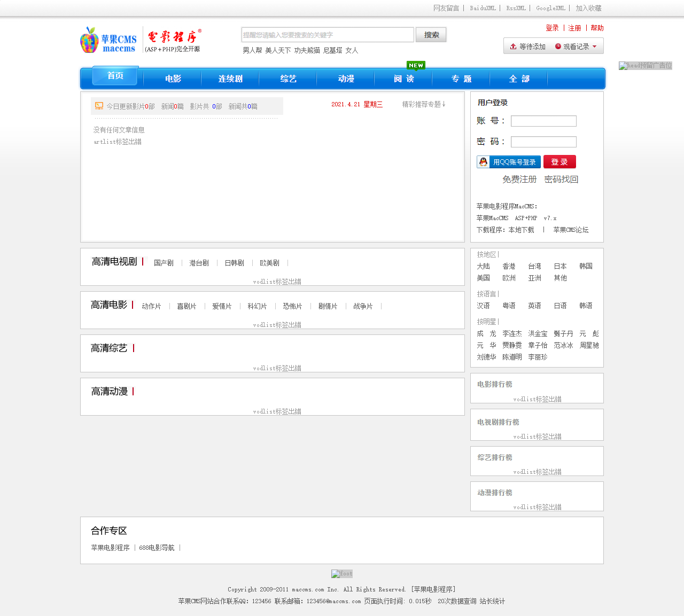Open 网友留言 link in top bar
Viewport: 684px width, 616px height.
[446, 8]
